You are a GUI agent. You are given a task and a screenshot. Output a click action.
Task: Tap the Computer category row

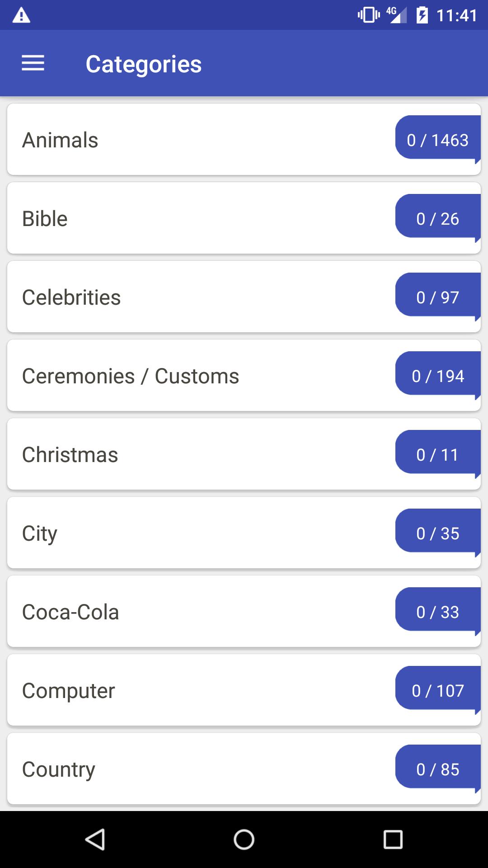point(199,690)
